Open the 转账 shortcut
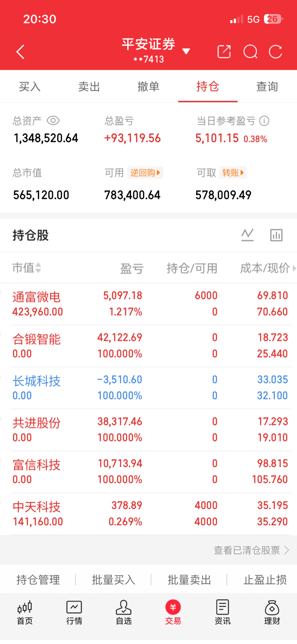 coord(233,173)
